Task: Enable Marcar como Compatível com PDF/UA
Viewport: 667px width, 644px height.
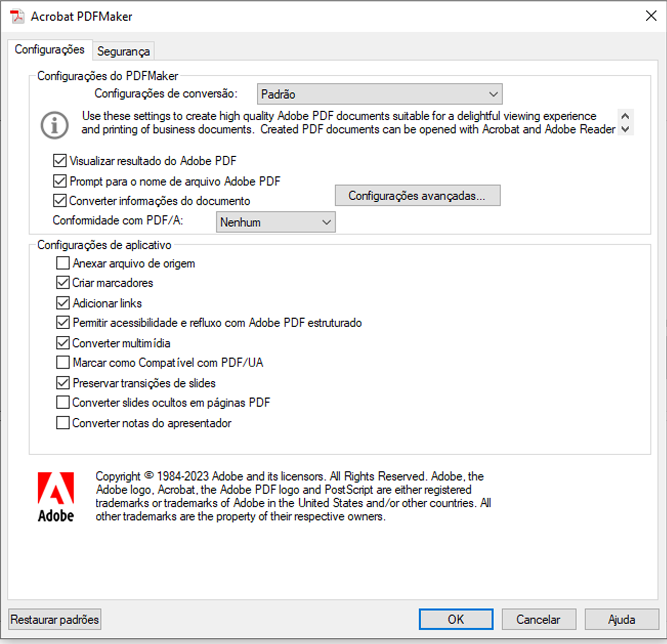Action: 62,362
